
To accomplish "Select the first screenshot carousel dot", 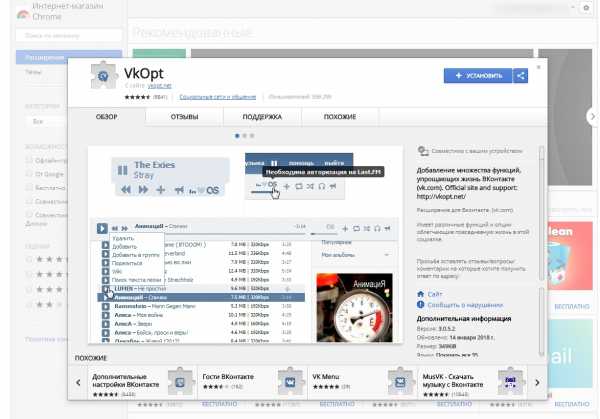I will (237, 135).
